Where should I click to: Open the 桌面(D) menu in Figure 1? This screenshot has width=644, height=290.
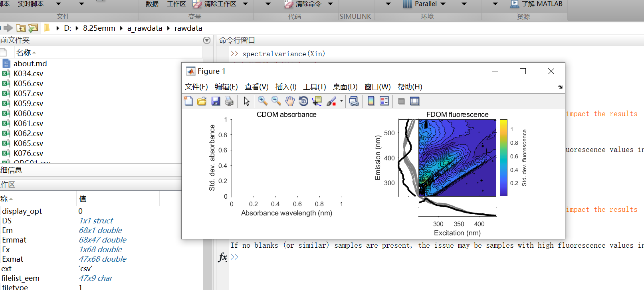click(x=345, y=87)
